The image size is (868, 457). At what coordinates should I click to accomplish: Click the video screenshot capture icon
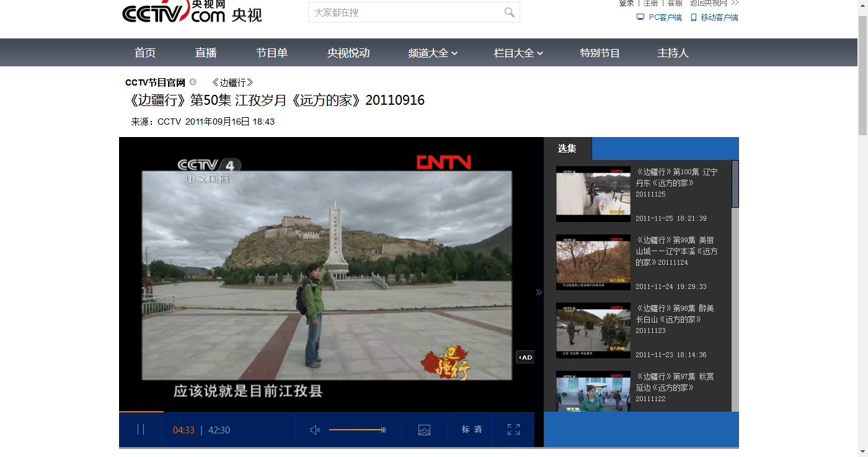point(425,429)
